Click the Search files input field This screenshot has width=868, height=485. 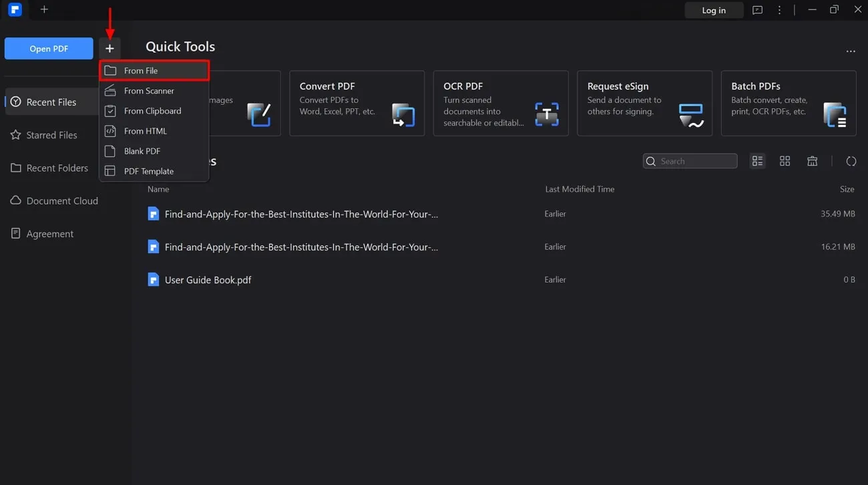690,161
